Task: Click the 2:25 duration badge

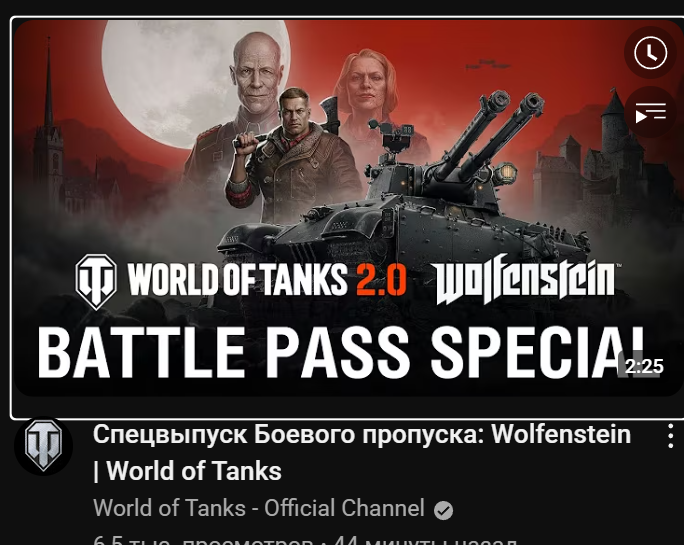Action: [643, 366]
